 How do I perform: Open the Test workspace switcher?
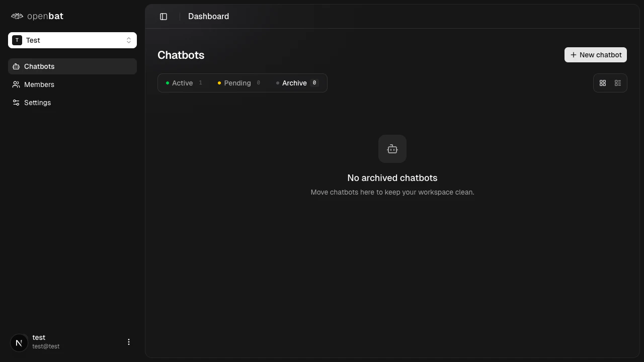click(x=72, y=40)
